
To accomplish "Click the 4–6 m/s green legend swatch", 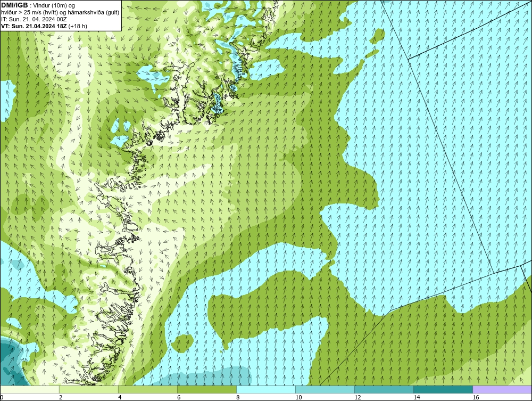I will [147, 389].
